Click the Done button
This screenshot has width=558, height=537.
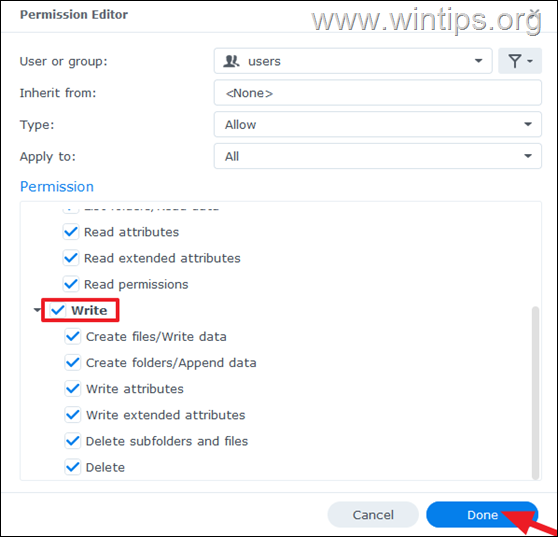click(x=482, y=515)
